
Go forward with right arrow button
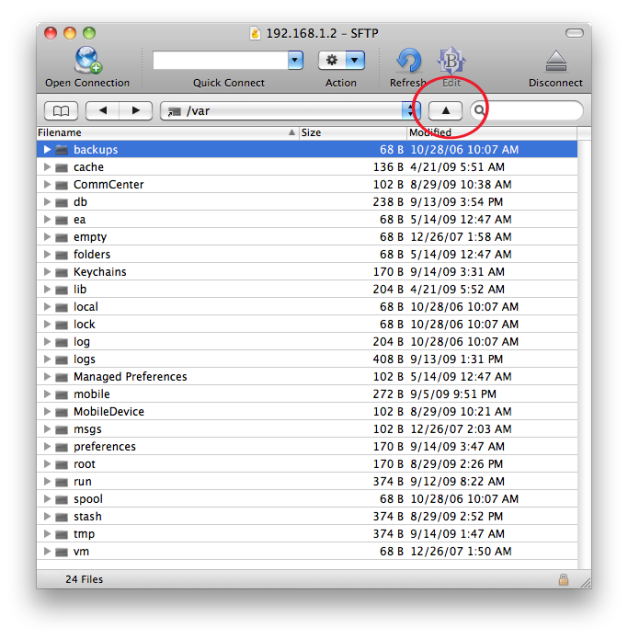point(136,111)
